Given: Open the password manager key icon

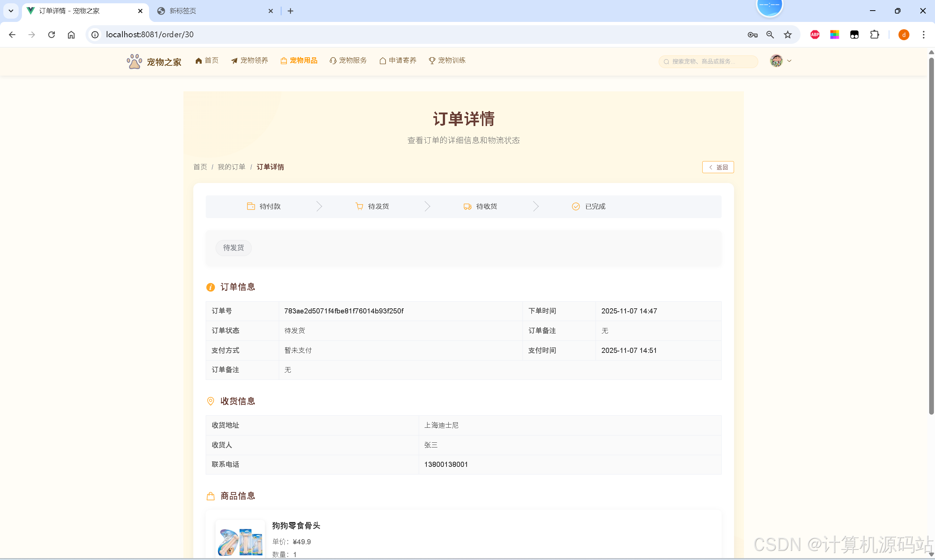Looking at the screenshot, I should point(752,35).
